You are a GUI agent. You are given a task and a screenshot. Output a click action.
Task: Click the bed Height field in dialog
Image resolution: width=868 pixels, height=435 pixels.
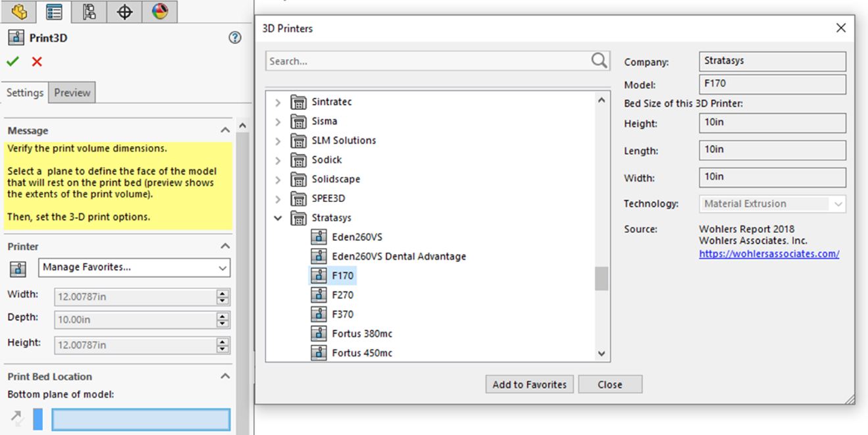coord(773,123)
